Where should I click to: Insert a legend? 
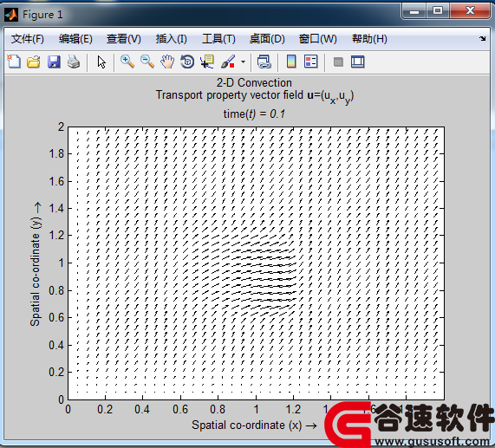click(x=310, y=62)
